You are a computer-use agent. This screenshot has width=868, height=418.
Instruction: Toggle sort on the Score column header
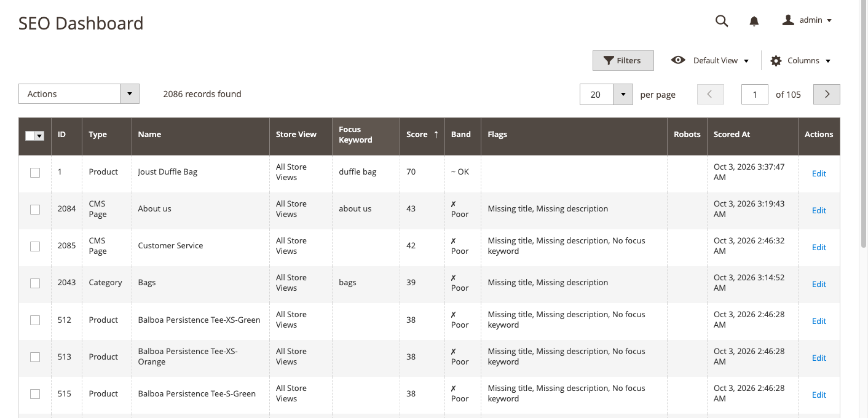422,136
